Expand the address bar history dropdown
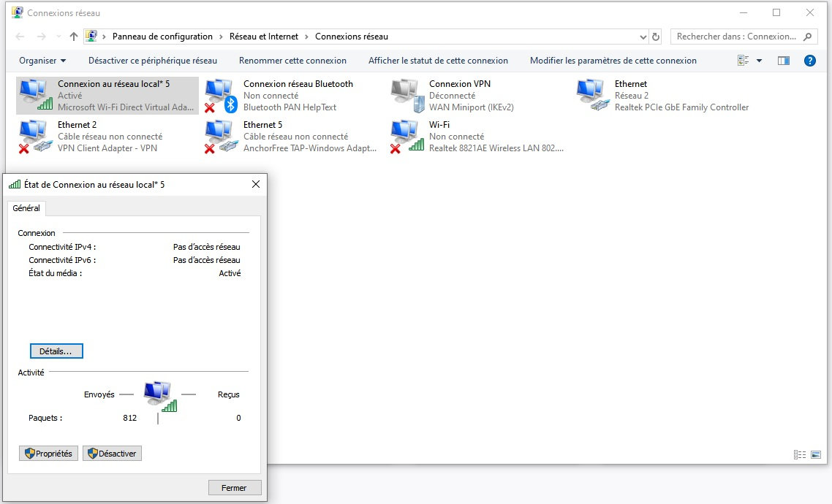Viewport: 832px width, 504px height. click(643, 37)
